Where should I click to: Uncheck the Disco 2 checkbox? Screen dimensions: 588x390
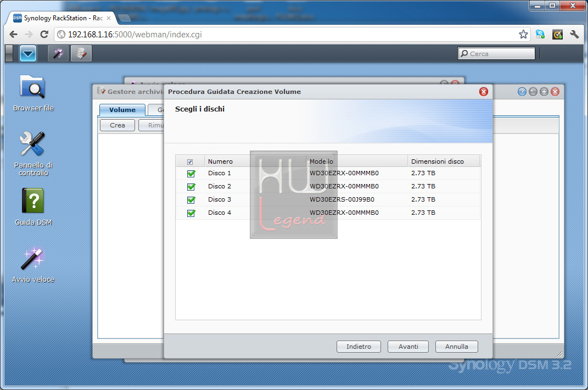pos(191,187)
